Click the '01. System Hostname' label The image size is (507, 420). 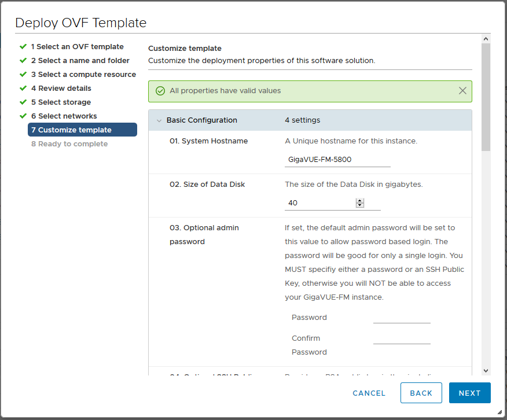[x=208, y=141]
